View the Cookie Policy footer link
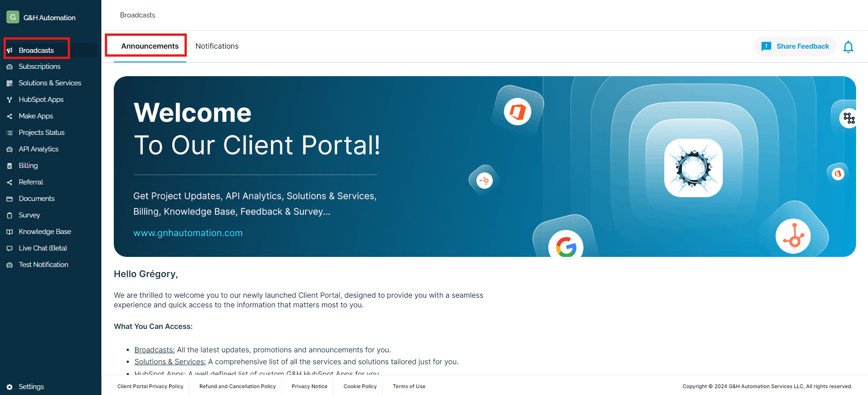Viewport: 868px width, 395px height. coord(360,386)
